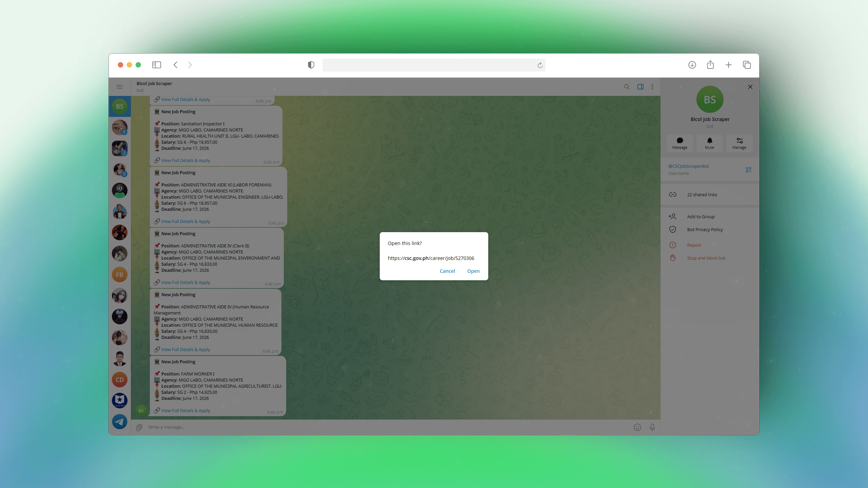This screenshot has height=488, width=868.
Task: Click the small BS sender avatar beside messages
Action: (x=141, y=411)
